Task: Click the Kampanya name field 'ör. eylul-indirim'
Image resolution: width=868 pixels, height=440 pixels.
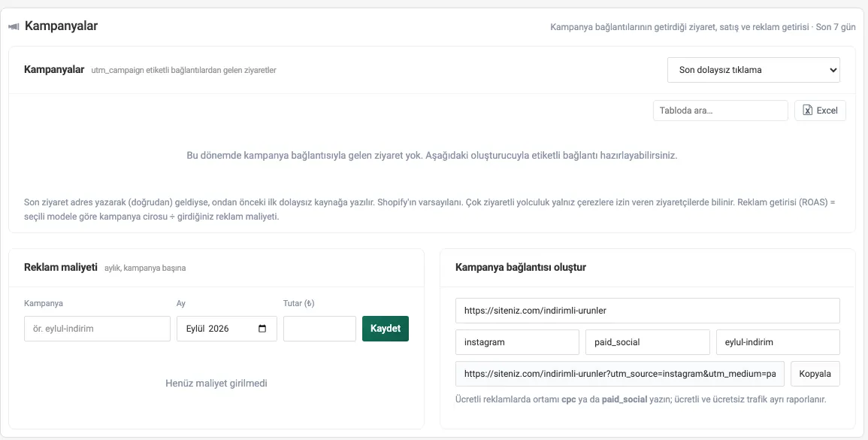Action: pyautogui.click(x=98, y=329)
